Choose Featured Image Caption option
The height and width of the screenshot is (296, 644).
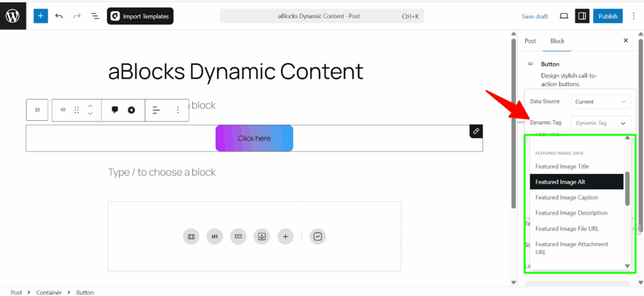(577, 197)
